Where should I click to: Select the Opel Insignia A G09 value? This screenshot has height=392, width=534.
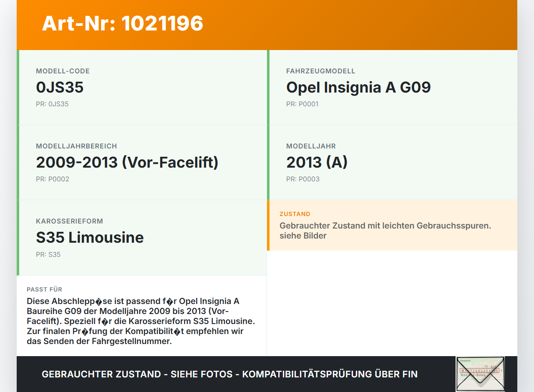tap(358, 87)
